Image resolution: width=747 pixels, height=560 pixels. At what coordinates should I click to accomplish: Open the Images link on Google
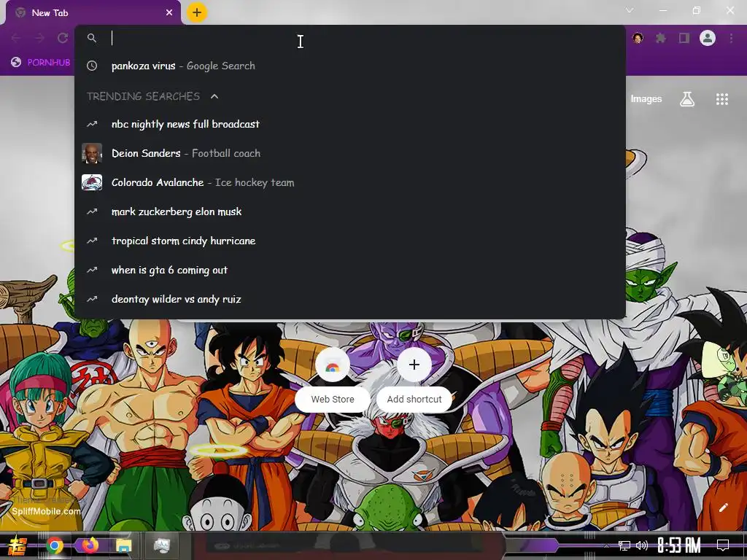pyautogui.click(x=646, y=98)
